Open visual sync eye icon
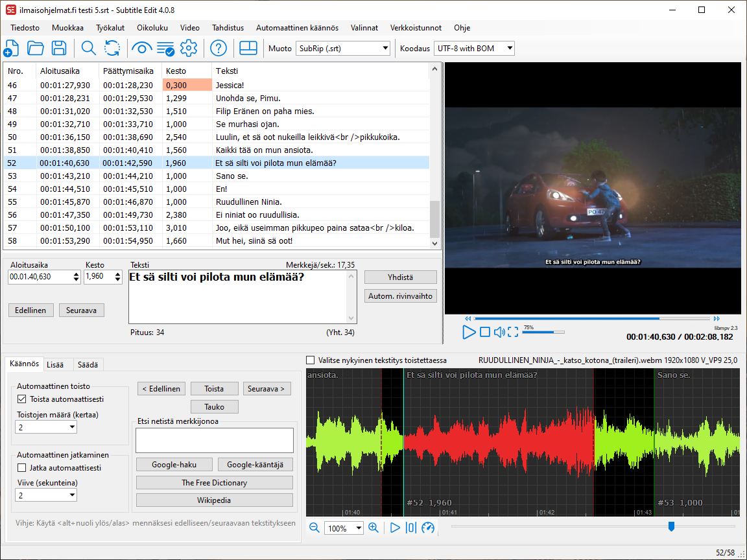This screenshot has height=560, width=747. [x=141, y=48]
